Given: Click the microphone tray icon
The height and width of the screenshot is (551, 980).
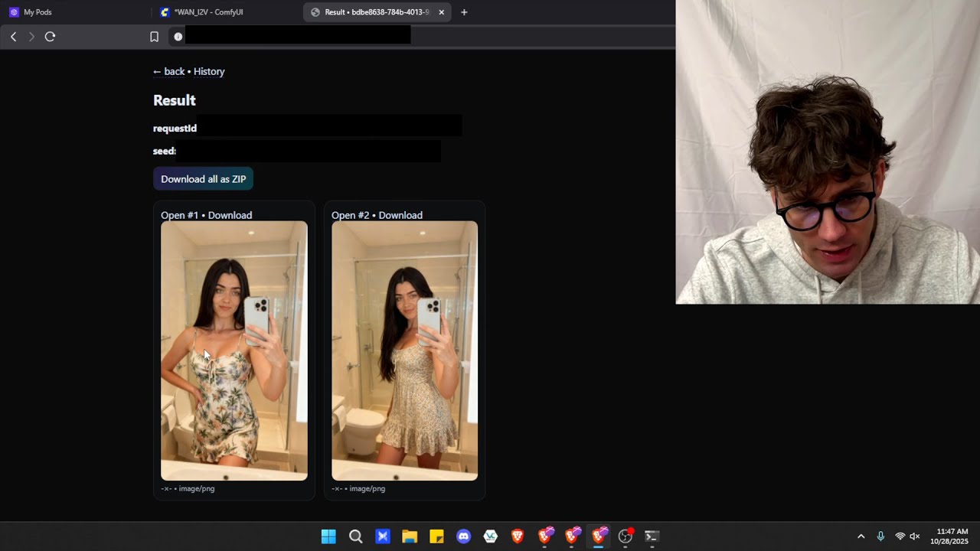Looking at the screenshot, I should (880, 536).
